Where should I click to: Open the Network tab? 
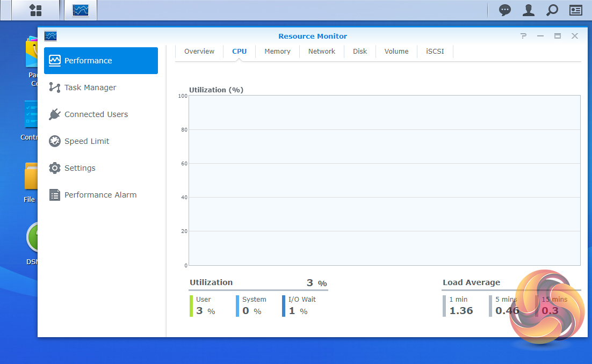321,52
